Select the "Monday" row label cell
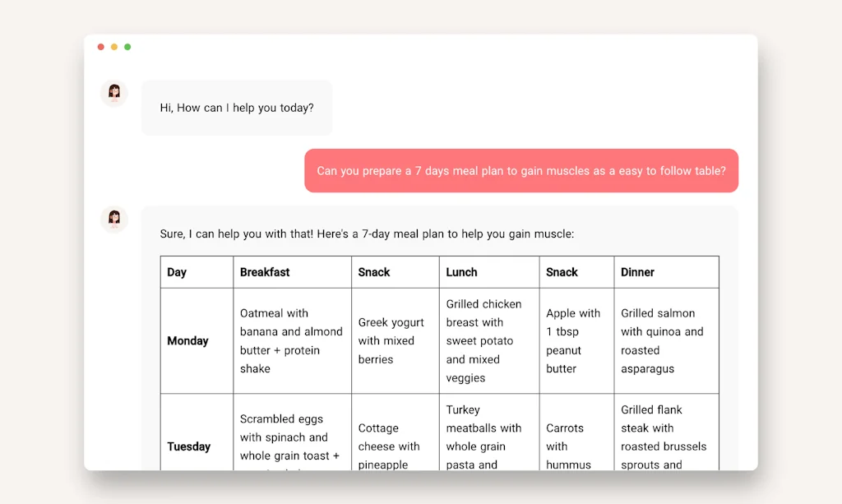The image size is (842, 504). 196,340
